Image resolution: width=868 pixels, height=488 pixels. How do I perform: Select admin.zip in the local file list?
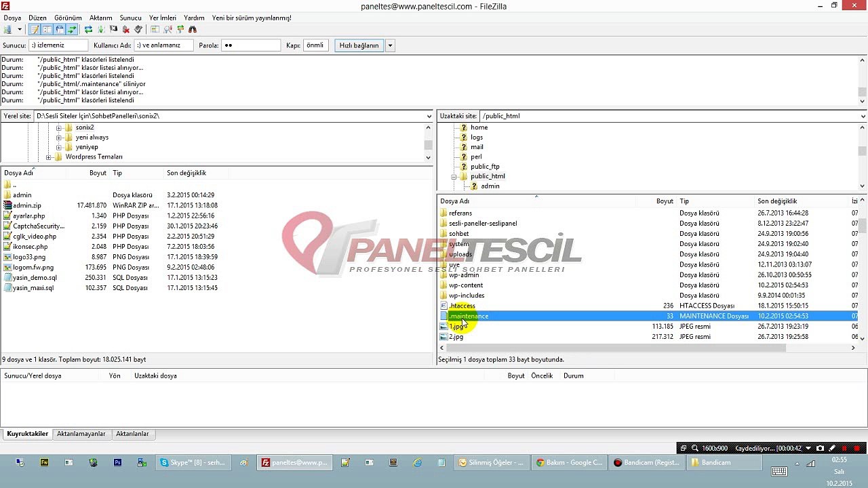(27, 205)
